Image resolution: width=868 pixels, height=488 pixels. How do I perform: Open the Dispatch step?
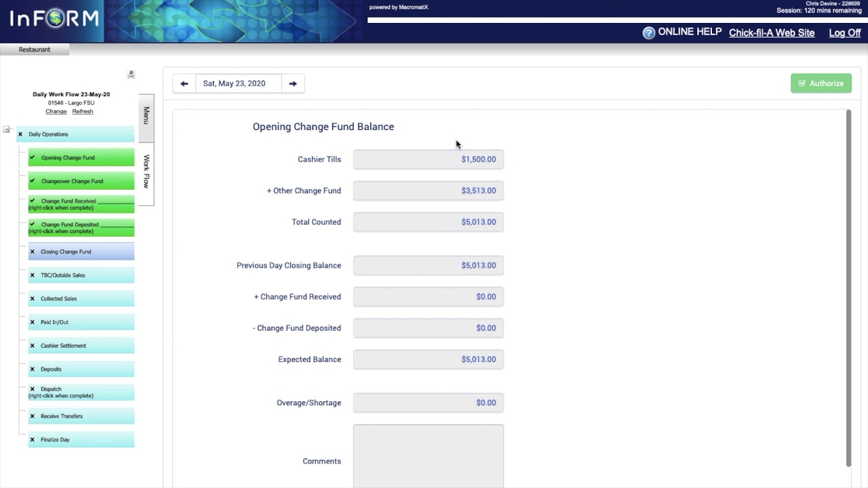point(81,392)
